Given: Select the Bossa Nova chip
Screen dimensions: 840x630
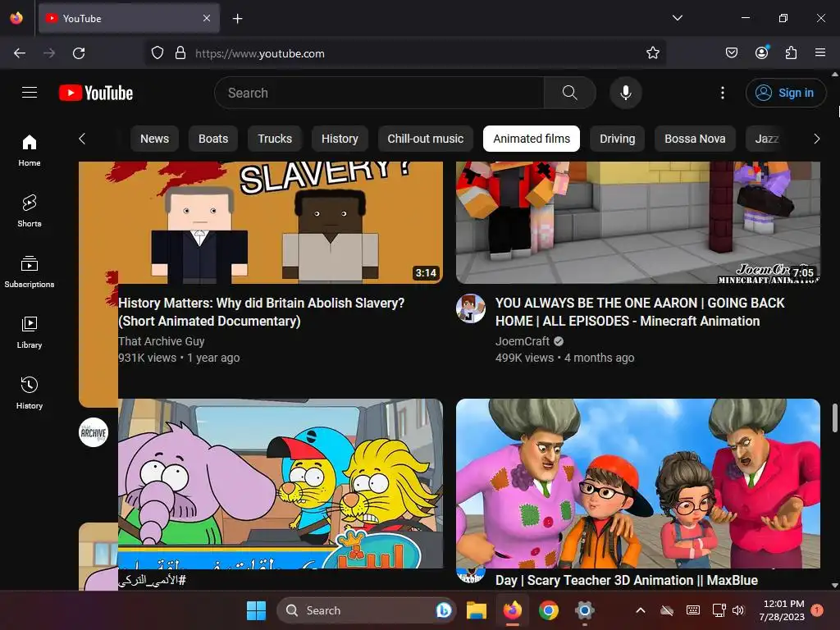Looking at the screenshot, I should 695,139.
